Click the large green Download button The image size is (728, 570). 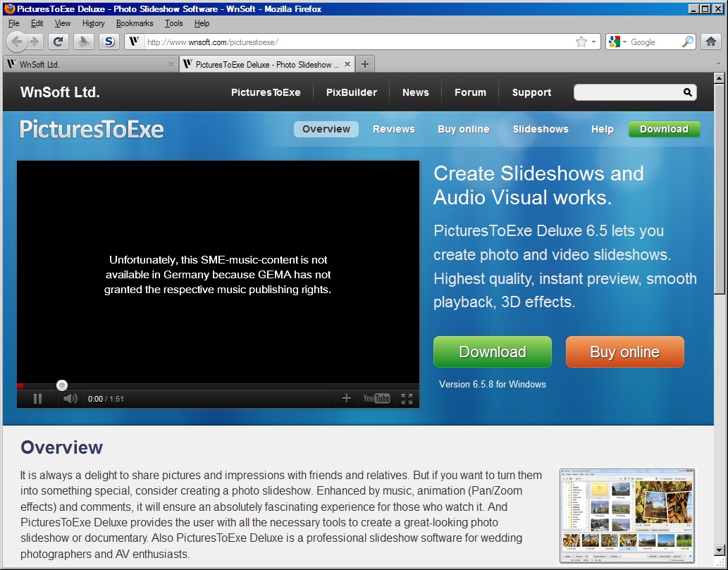(x=493, y=352)
